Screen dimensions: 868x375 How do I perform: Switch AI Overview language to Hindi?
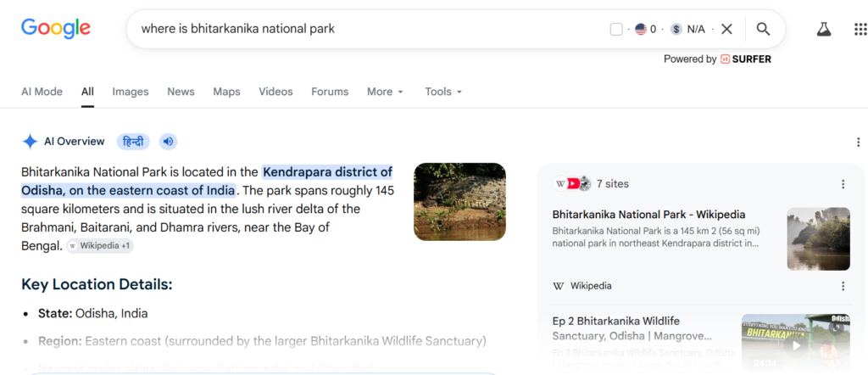(x=133, y=142)
